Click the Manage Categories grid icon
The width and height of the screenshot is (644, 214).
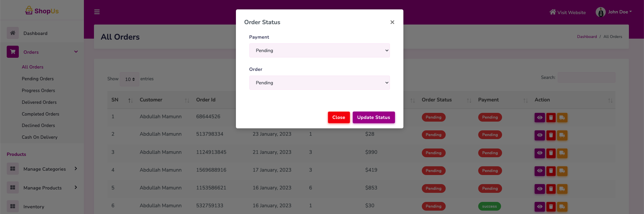click(13, 169)
